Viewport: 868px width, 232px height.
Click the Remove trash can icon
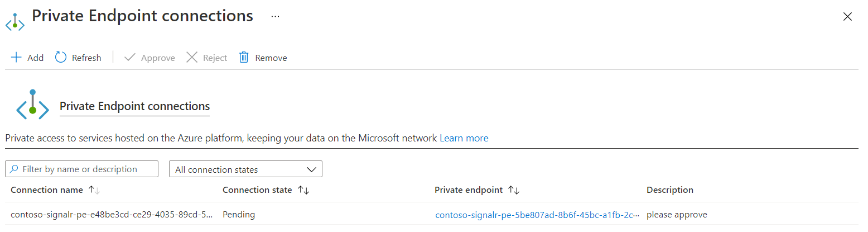click(x=244, y=58)
